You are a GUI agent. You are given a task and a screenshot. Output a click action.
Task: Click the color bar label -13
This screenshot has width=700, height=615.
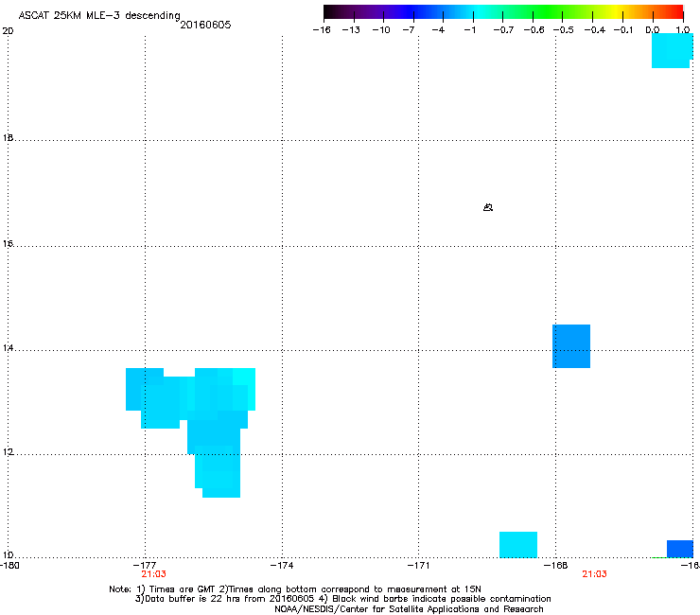[x=351, y=30]
